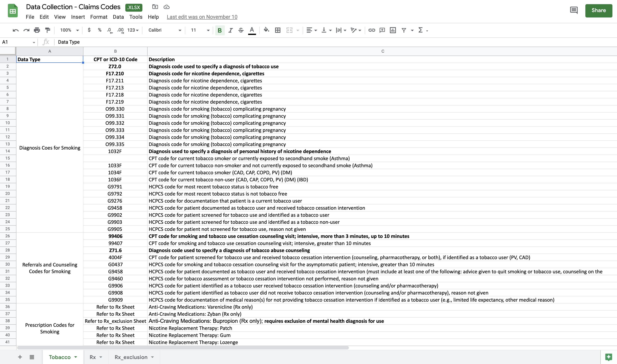Click the move to folder icon
The height and width of the screenshot is (364, 617).
coord(155,7)
